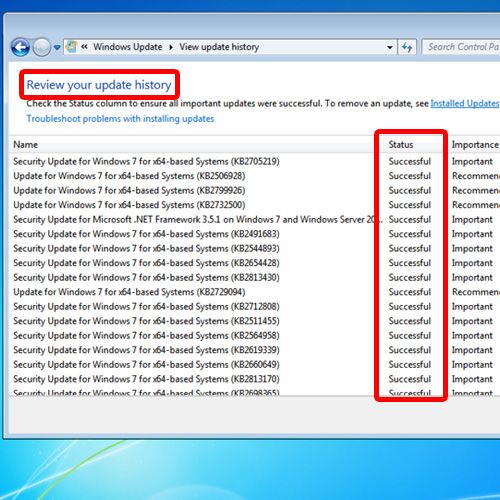The image size is (500, 500).
Task: Select the KB2705219 security update row
Action: point(146,161)
